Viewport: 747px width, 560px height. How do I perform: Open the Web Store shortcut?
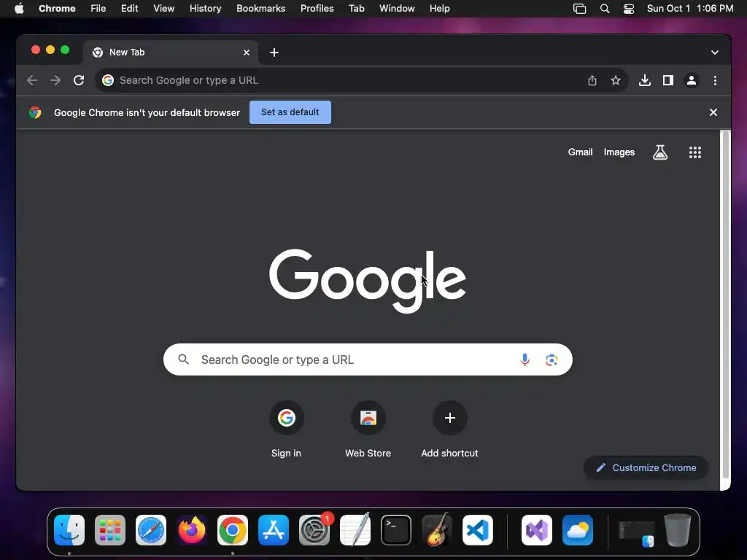pos(368,429)
